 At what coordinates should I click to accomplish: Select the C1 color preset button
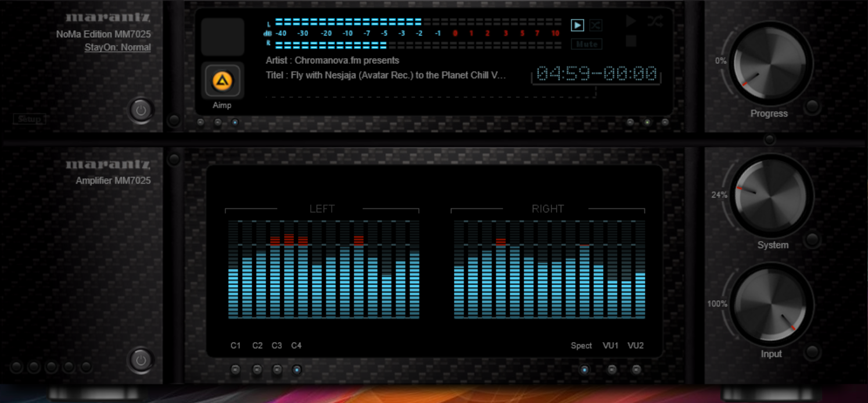(235, 369)
